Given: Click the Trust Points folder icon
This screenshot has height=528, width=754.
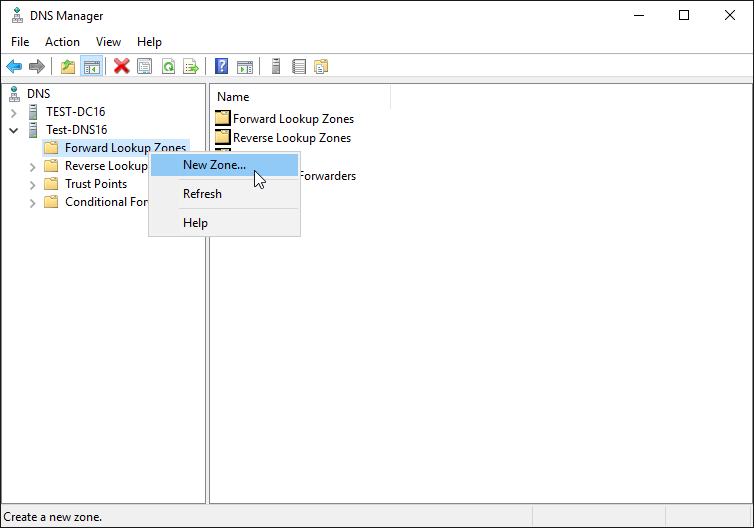Looking at the screenshot, I should (51, 184).
